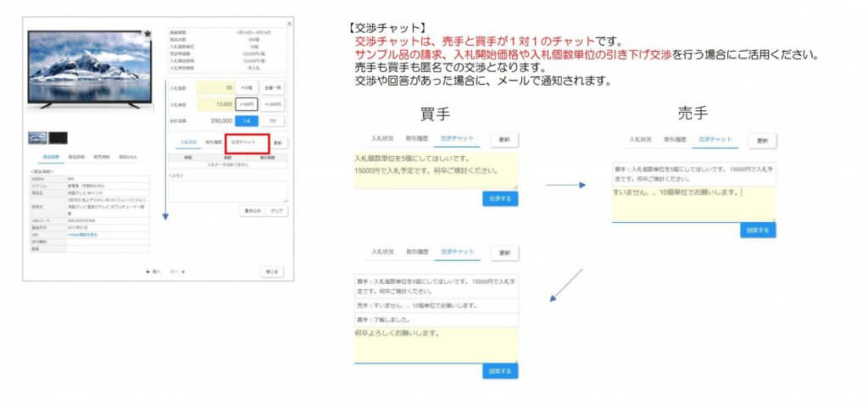Close the product dialog with the X

289,24
